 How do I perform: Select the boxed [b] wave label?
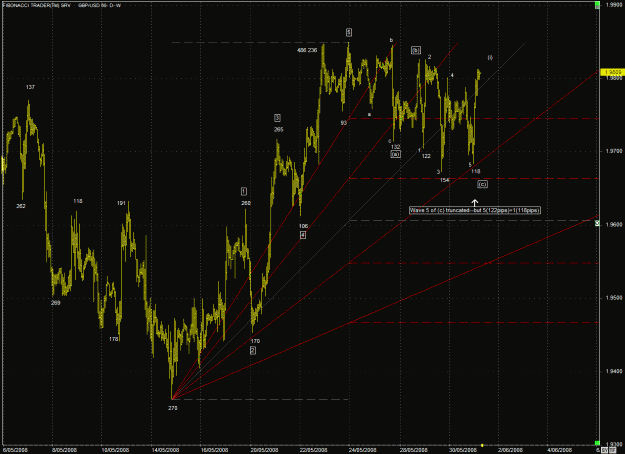click(x=416, y=50)
